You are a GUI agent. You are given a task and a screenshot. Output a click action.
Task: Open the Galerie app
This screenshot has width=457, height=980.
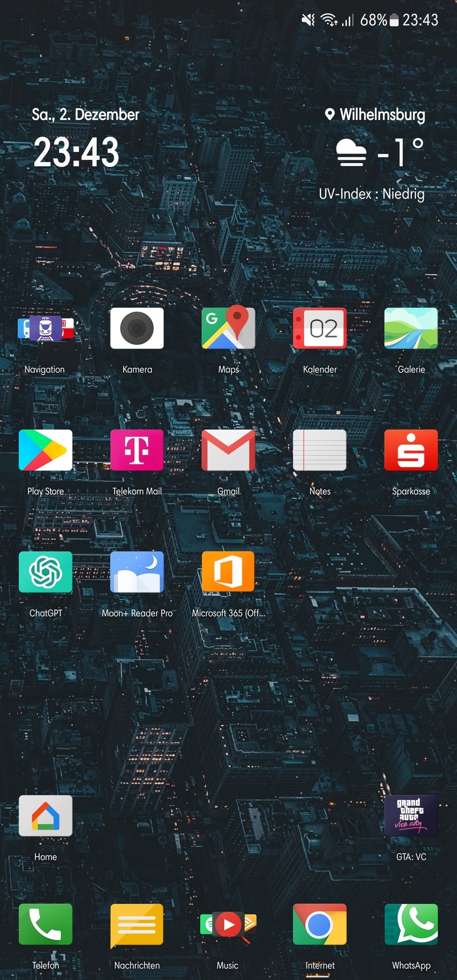[411, 328]
